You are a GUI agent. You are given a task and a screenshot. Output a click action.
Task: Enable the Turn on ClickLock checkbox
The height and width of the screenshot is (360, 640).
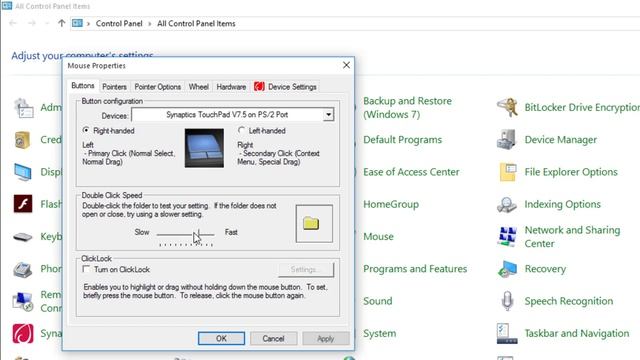86,269
